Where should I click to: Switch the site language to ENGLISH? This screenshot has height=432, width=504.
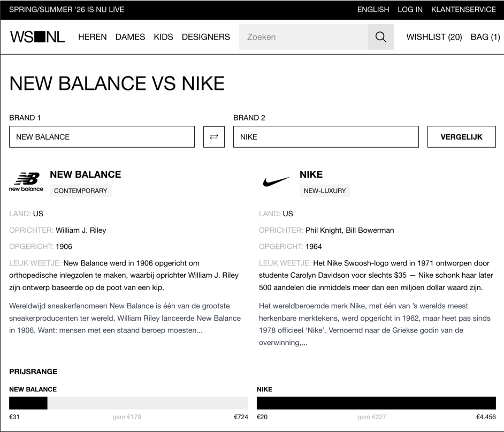[373, 9]
